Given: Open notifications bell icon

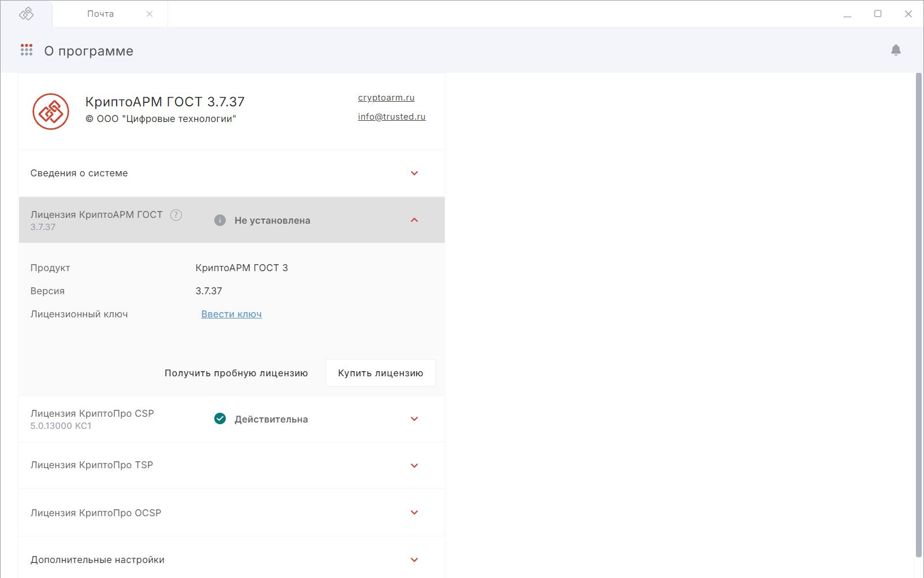Looking at the screenshot, I should [896, 50].
